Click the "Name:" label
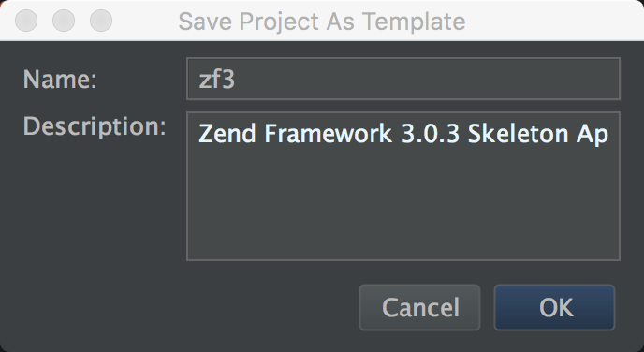The width and height of the screenshot is (644, 352). [60, 80]
